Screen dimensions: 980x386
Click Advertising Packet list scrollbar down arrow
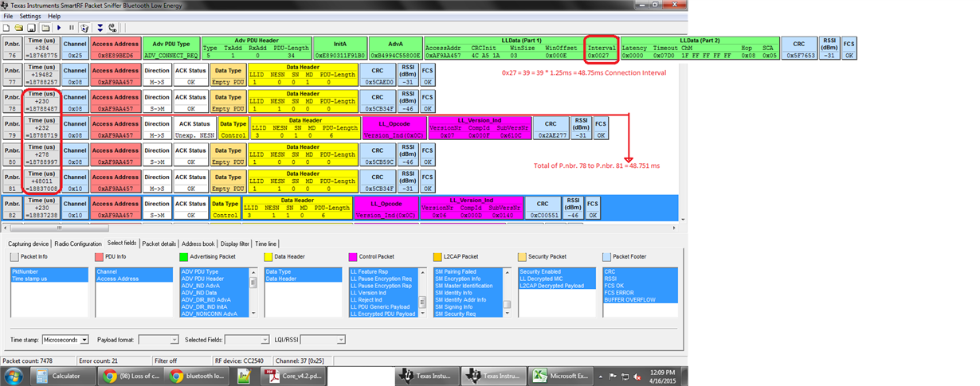[253, 313]
